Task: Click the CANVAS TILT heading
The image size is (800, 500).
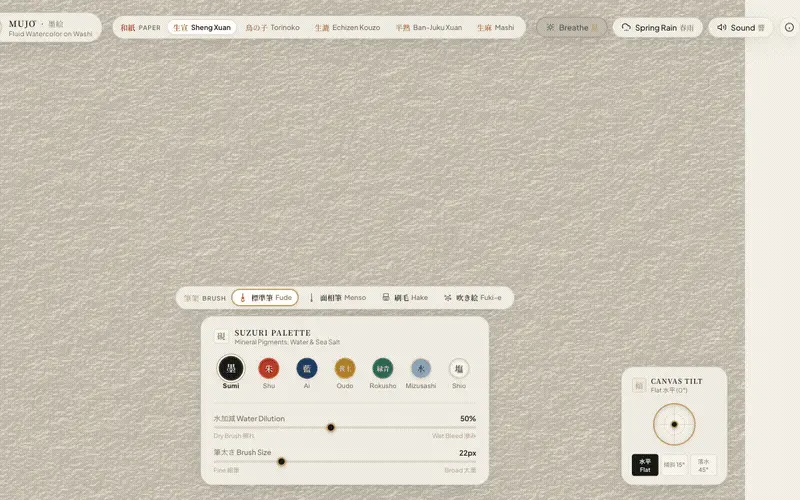Action: point(677,381)
